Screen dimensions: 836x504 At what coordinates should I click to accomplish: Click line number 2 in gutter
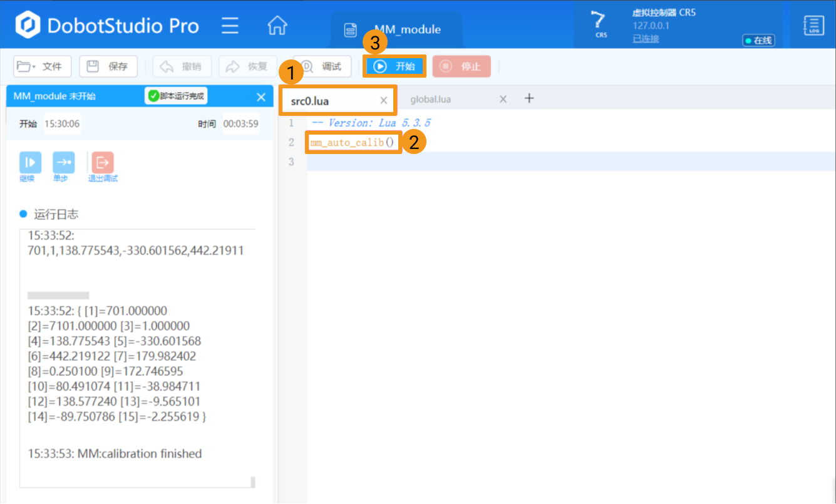coord(291,143)
